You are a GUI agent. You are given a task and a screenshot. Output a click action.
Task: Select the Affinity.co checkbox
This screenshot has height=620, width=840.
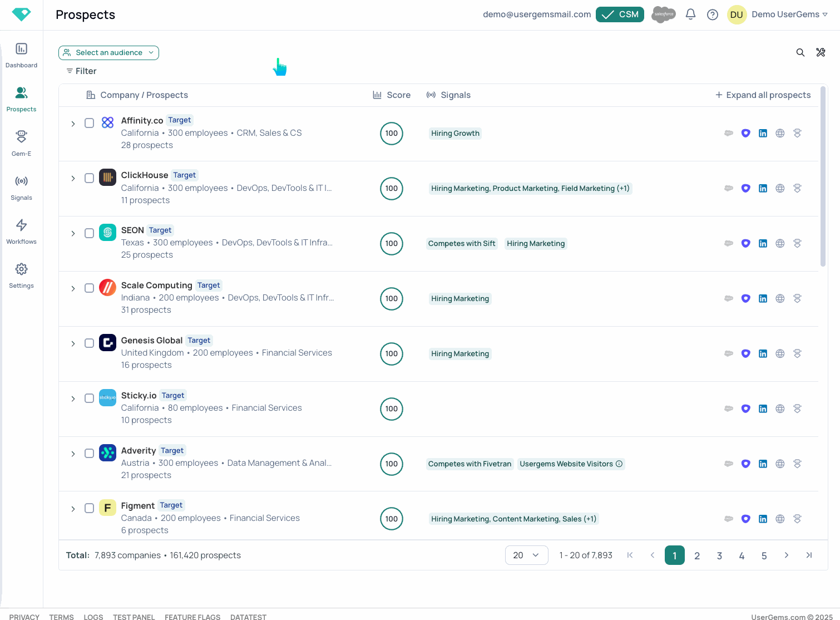pyautogui.click(x=89, y=123)
